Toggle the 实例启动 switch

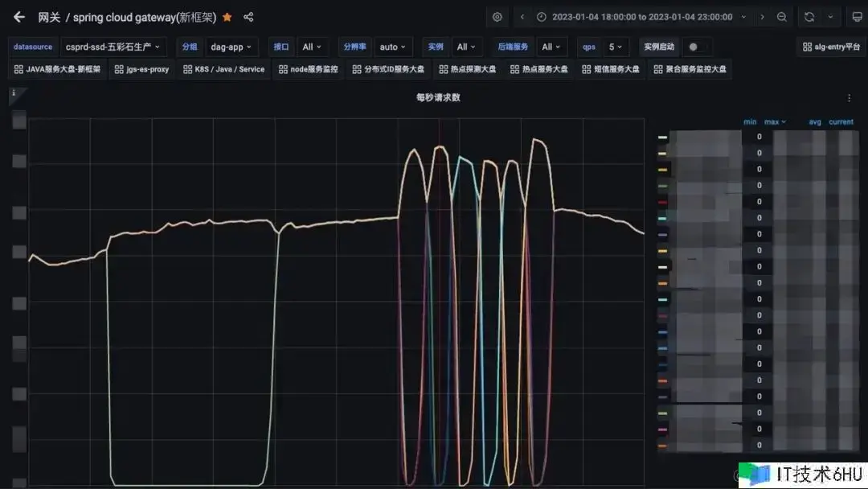(x=695, y=47)
